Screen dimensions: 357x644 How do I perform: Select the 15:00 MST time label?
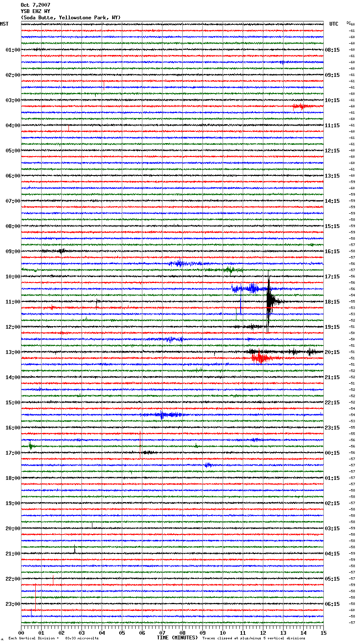click(13, 403)
